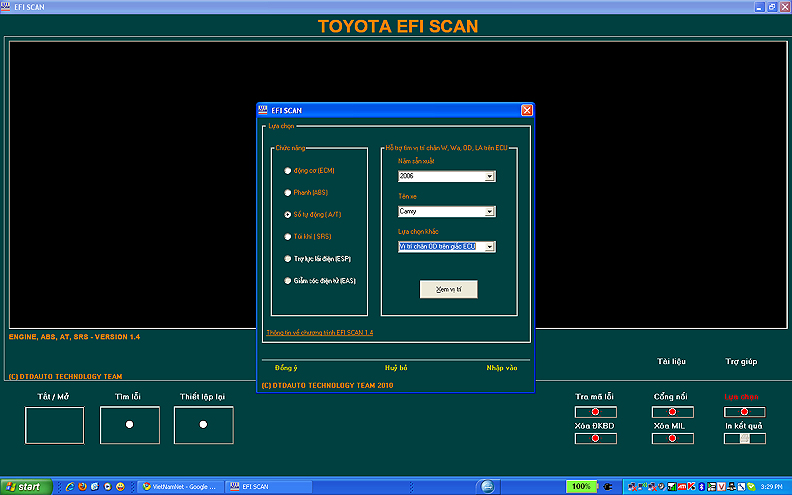792x495 pixels.
Task: Open the Trợ giúp help menu
Action: (x=741, y=361)
